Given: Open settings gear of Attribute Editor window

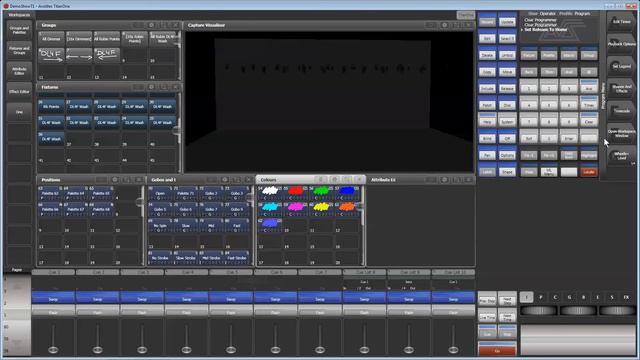Looking at the screenshot, I should point(444,180).
